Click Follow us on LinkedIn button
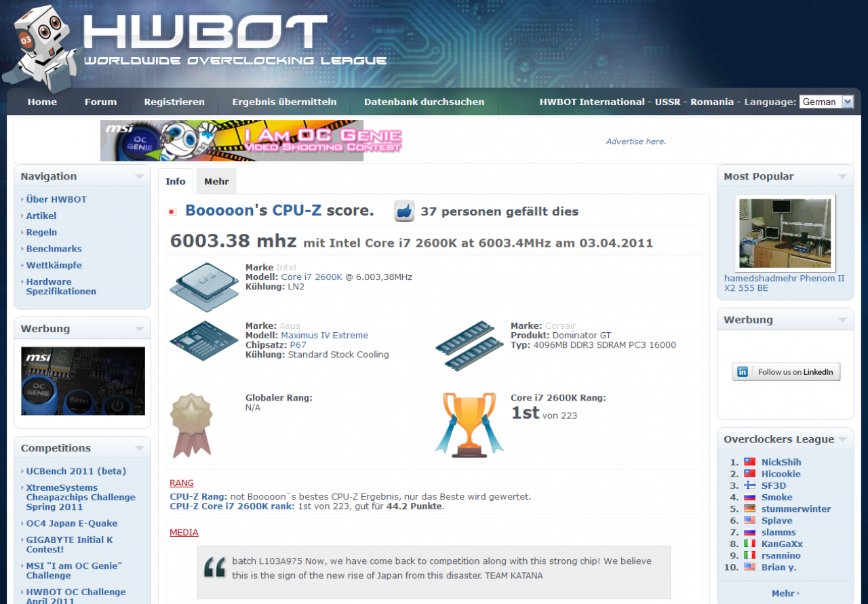 click(x=786, y=371)
